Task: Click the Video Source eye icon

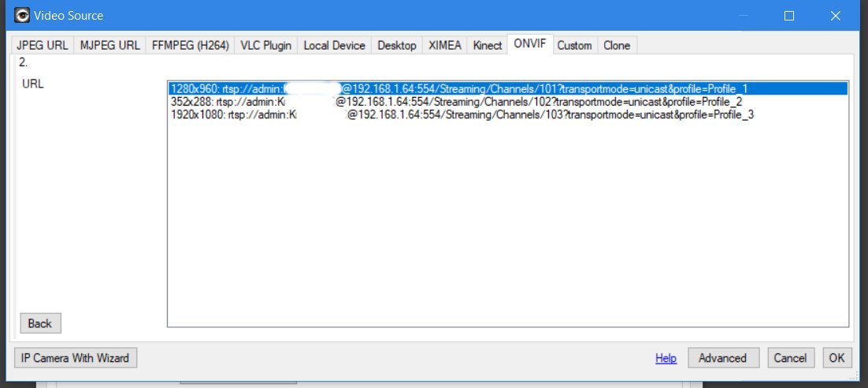Action: coord(22,15)
